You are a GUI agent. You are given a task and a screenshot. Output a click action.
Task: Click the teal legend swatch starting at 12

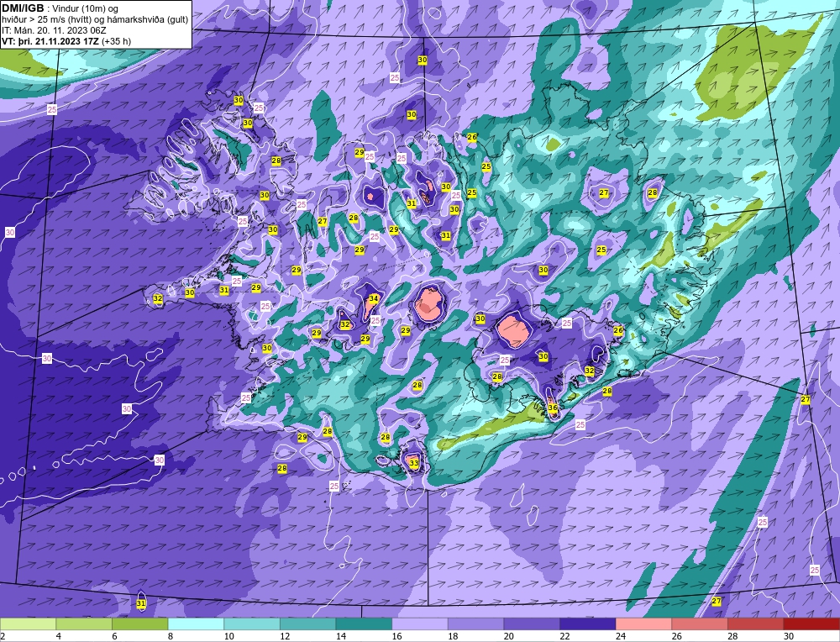click(307, 624)
